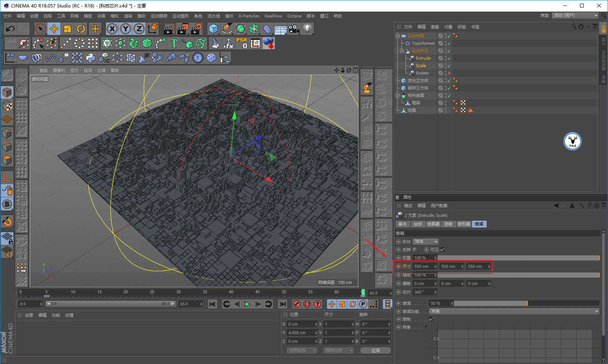Screen dimensions: 608x364
Task: Add a Camera object
Action: click(x=294, y=29)
